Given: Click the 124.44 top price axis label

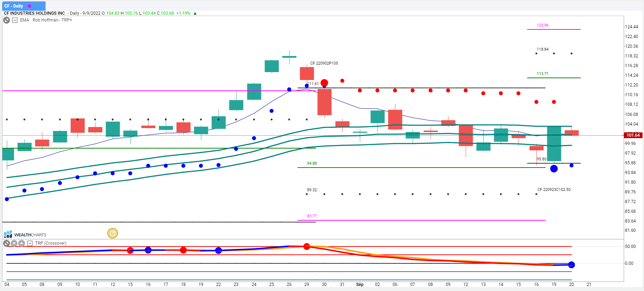Looking at the screenshot, I should pos(631,27).
